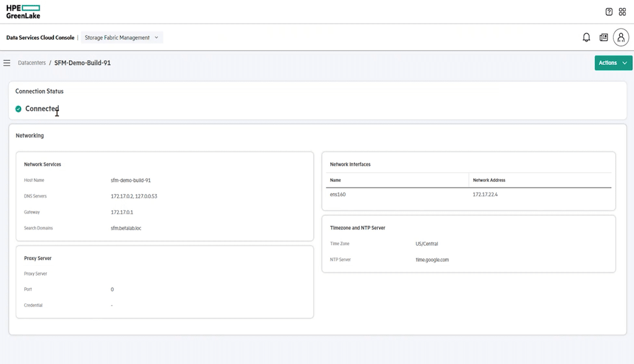Toggle the hamburger navigation menu

pos(7,63)
